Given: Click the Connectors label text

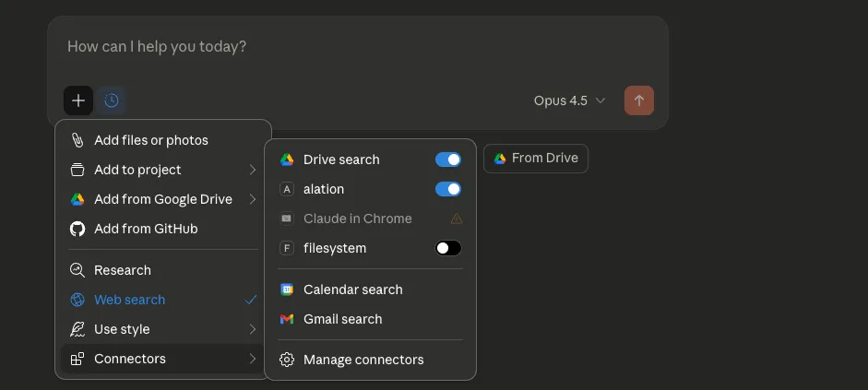Looking at the screenshot, I should [130, 359].
